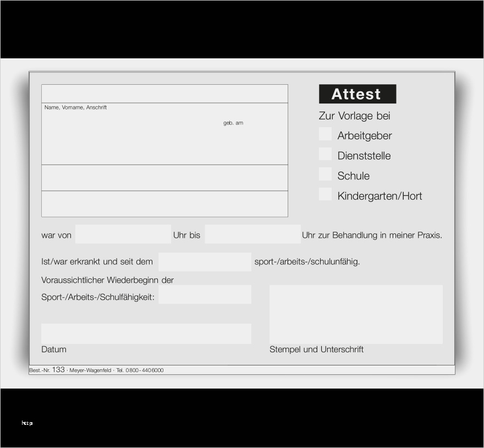Click the 'http' text in the black bar

tap(27, 423)
